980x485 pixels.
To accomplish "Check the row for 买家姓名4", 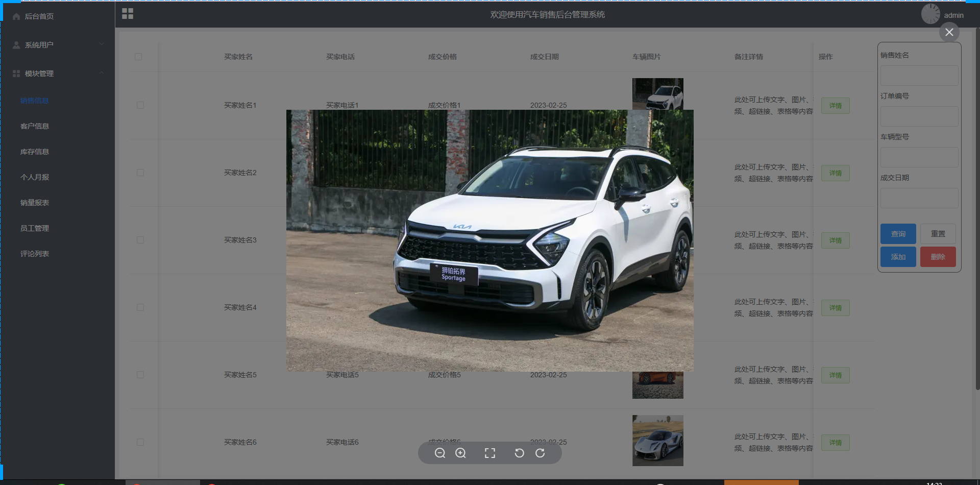I will pos(140,307).
